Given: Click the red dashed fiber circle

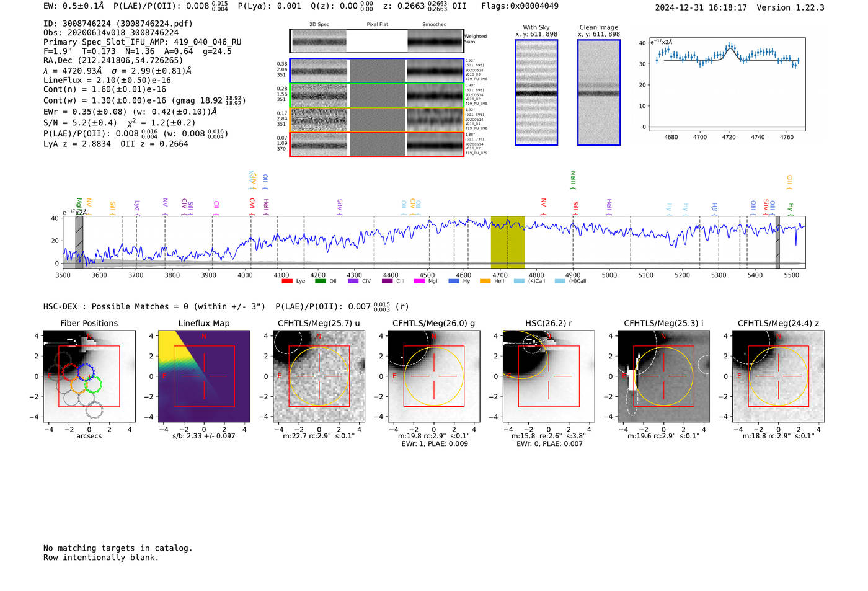Looking at the screenshot, I should pyautogui.click(x=70, y=372).
